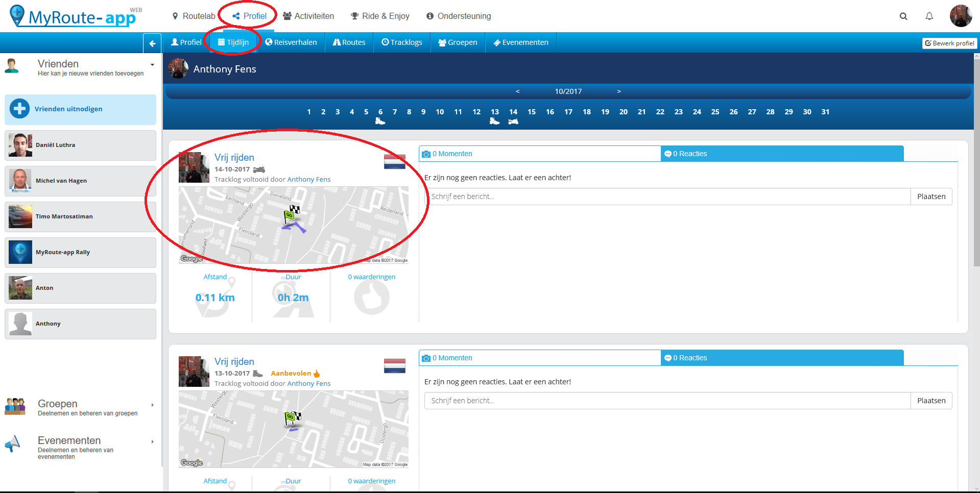980x493 pixels.
Task: Open map thumbnail of 14-10-2017 tracklog
Action: tap(294, 225)
